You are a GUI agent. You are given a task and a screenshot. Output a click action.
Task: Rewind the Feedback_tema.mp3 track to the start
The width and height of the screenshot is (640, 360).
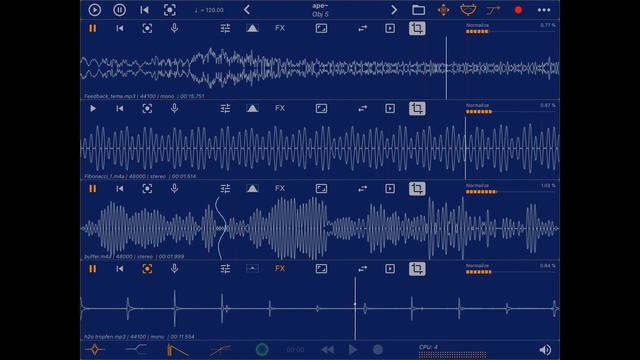[120, 28]
